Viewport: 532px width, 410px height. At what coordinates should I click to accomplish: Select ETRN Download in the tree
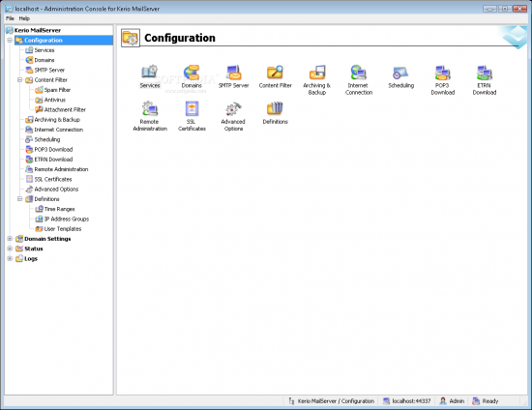(x=53, y=159)
